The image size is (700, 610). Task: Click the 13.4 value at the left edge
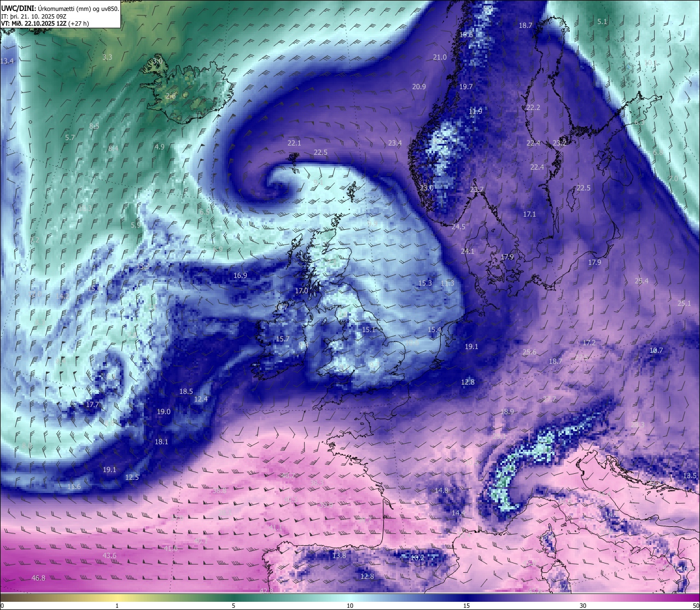pyautogui.click(x=7, y=61)
